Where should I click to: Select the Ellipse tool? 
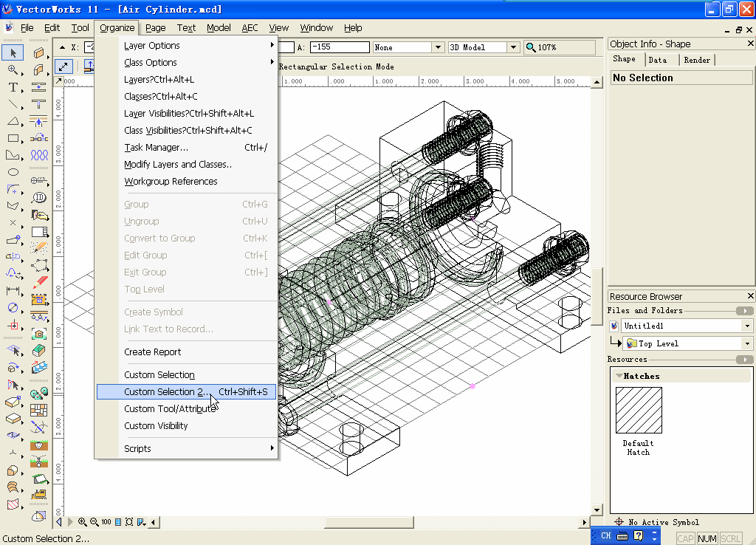[13, 172]
